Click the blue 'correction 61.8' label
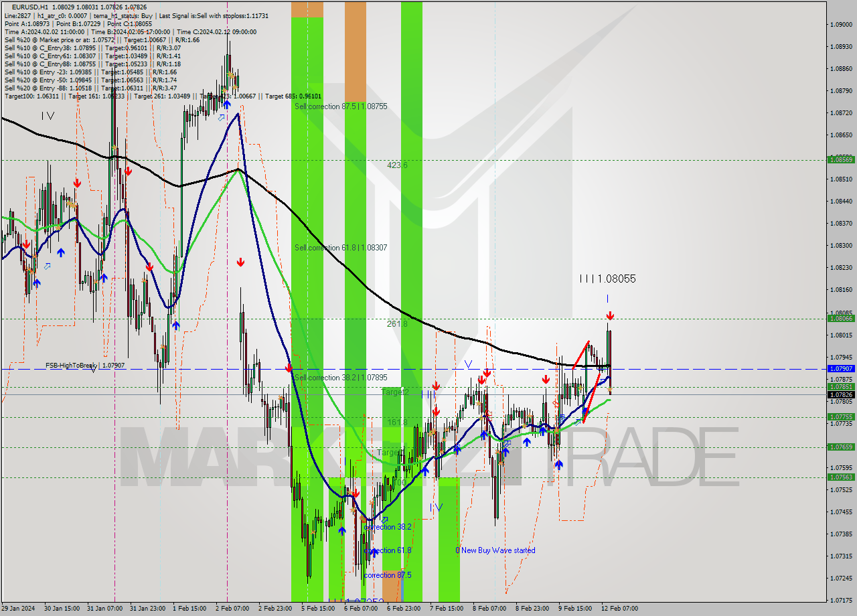Screen dimensions: 857x616 (388, 550)
